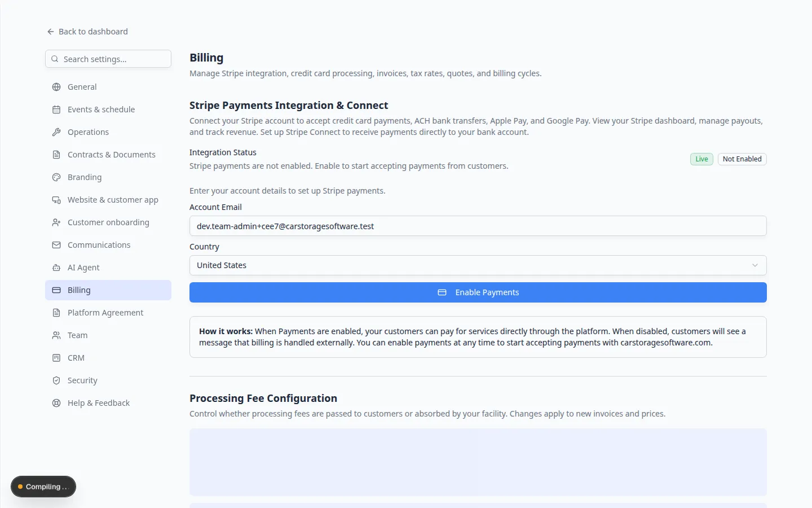Open General settings
Image resolution: width=812 pixels, height=508 pixels.
(x=108, y=87)
